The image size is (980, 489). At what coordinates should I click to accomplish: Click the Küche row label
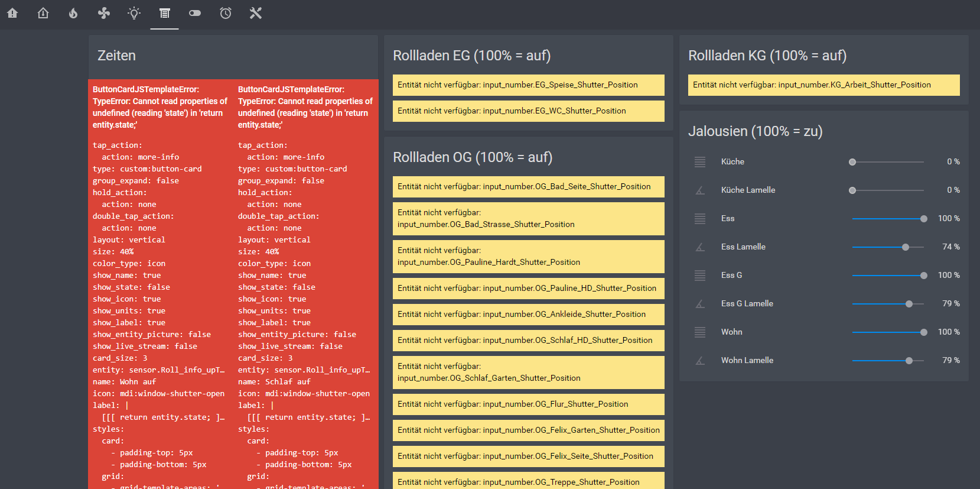(x=732, y=161)
